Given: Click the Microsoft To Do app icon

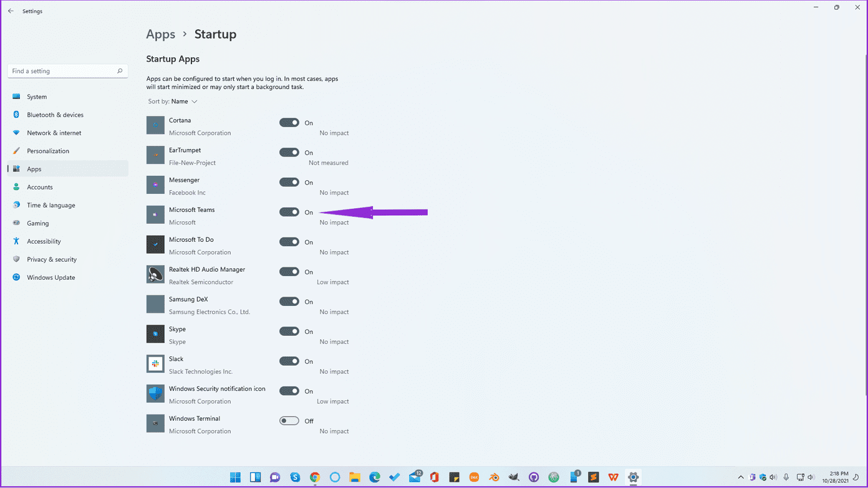Looking at the screenshot, I should point(155,245).
